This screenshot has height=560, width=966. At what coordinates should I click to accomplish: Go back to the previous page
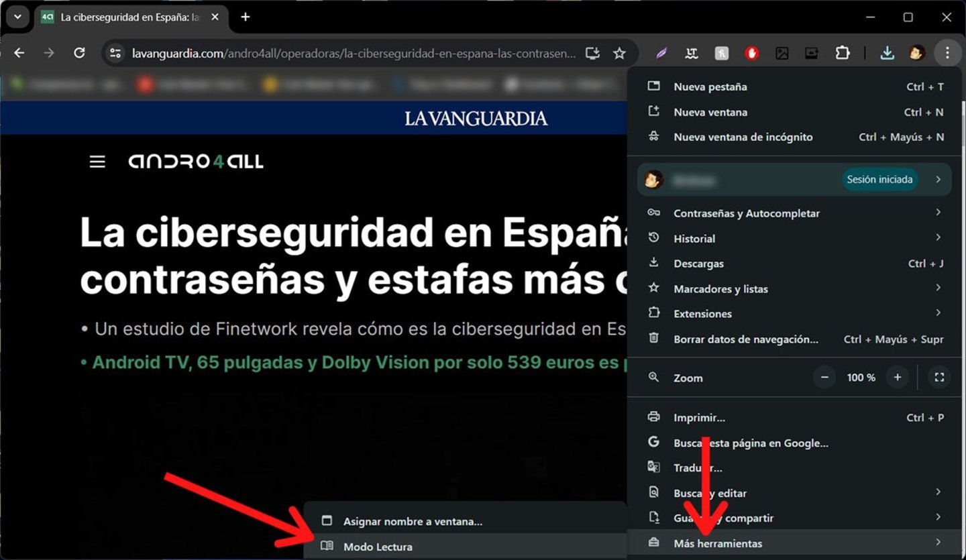click(19, 53)
